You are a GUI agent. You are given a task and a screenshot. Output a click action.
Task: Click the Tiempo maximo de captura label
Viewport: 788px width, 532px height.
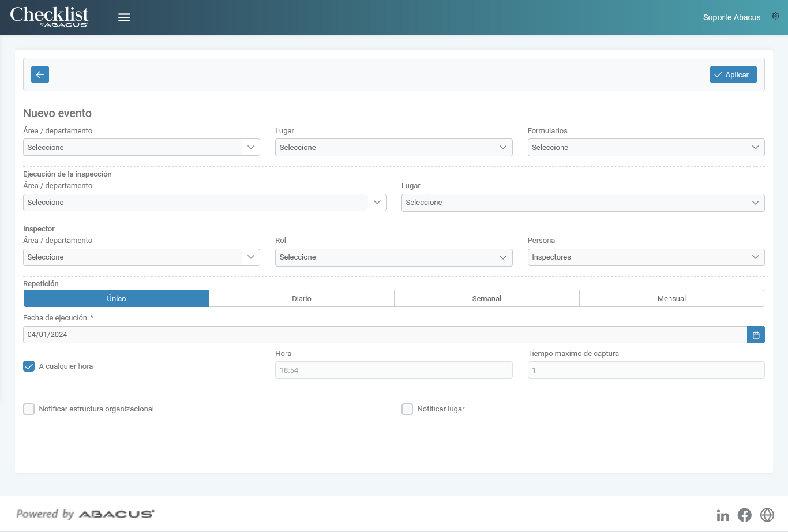click(x=573, y=353)
